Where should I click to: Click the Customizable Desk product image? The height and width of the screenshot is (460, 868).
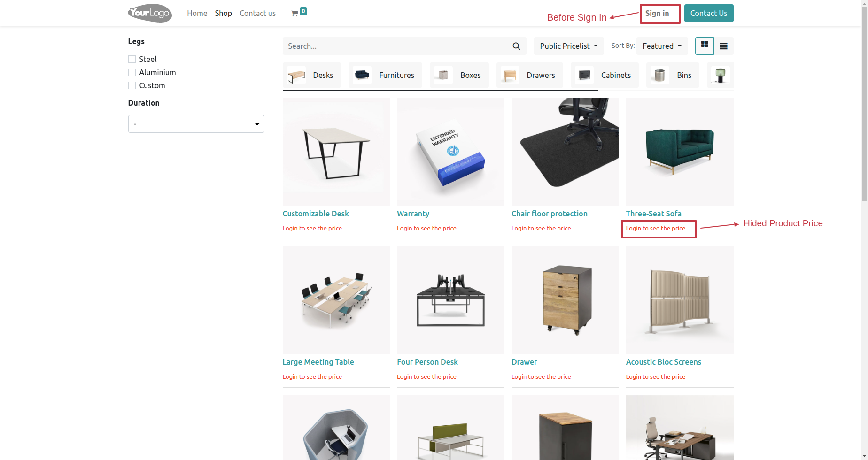[x=336, y=152]
